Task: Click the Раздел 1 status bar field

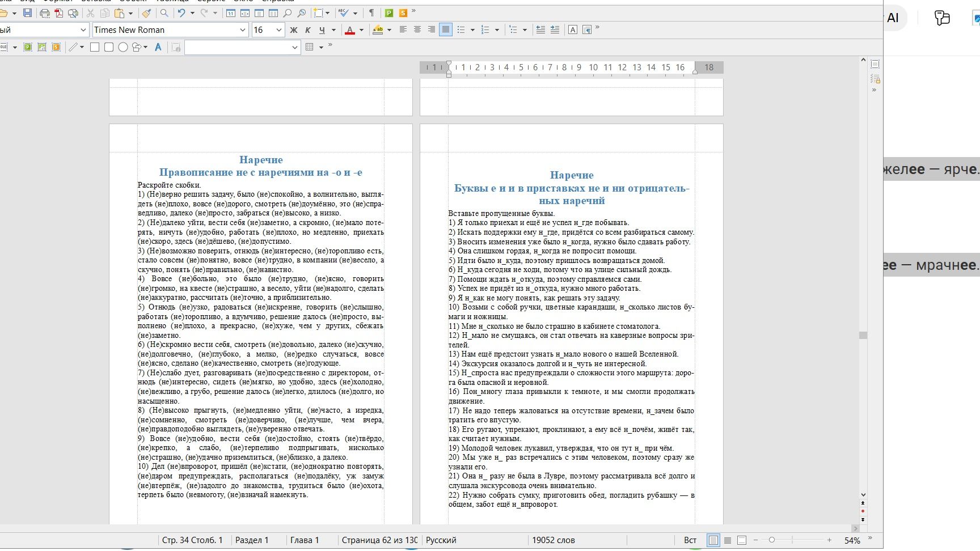Action: [252, 540]
